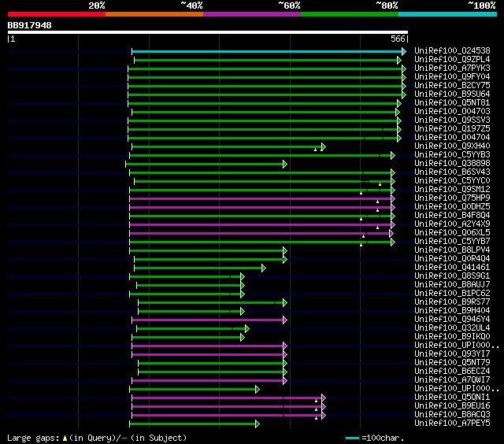Viewport: 504px width, 444px height.
Task: Click the yellow gap icon in the Large gaps legend
Action: pyautogui.click(x=65, y=438)
